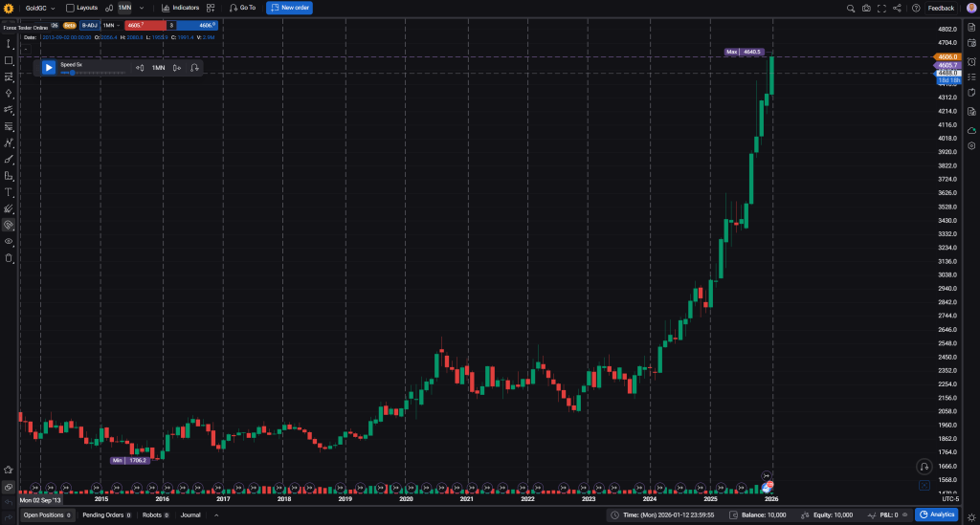The image size is (980, 525).
Task: Open the alerts clock icon
Action: pyautogui.click(x=971, y=62)
